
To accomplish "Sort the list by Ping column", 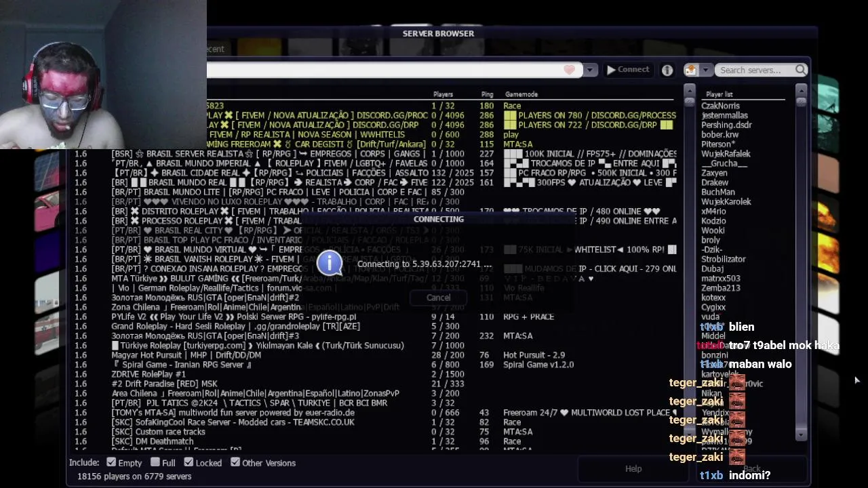I will [x=487, y=94].
